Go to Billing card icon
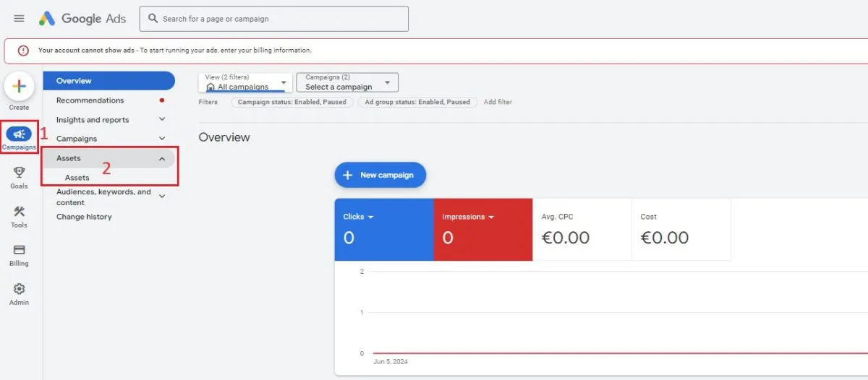 (x=19, y=250)
